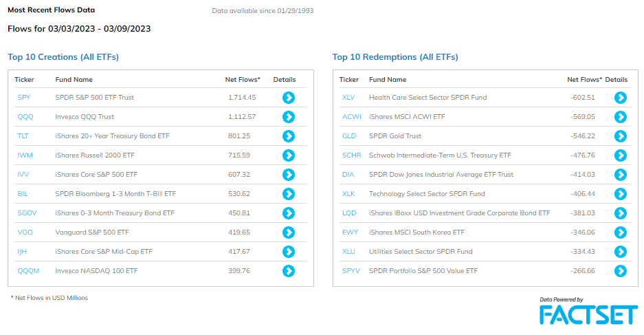Open details arrow for iShares MSCI South Korea ETF
Screen dimensions: 644x335
click(x=620, y=233)
